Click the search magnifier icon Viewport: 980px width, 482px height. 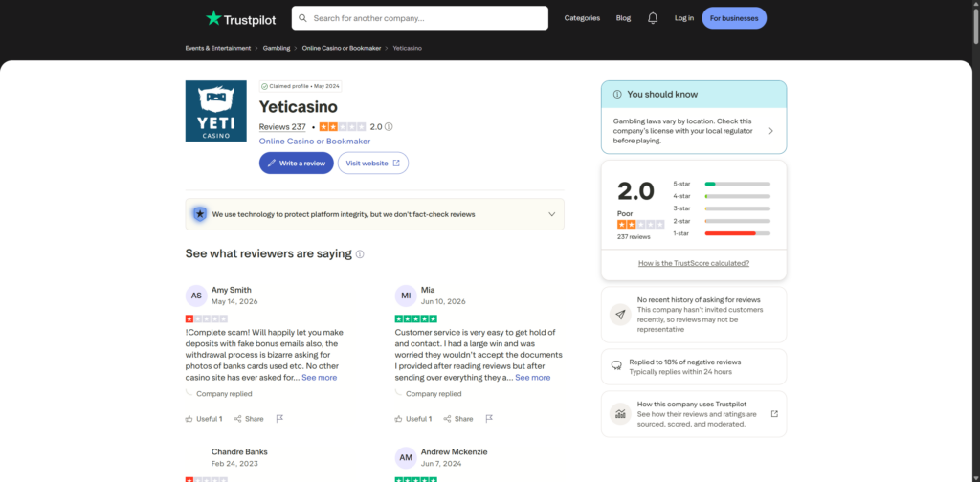pyautogui.click(x=303, y=18)
